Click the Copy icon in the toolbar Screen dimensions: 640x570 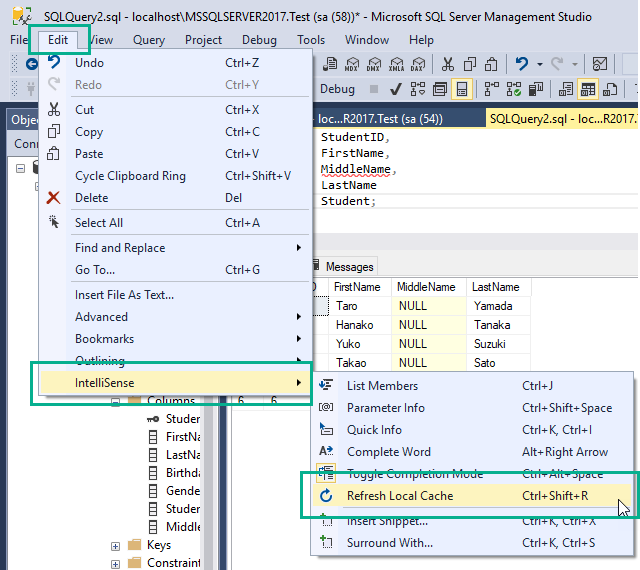coord(470,64)
